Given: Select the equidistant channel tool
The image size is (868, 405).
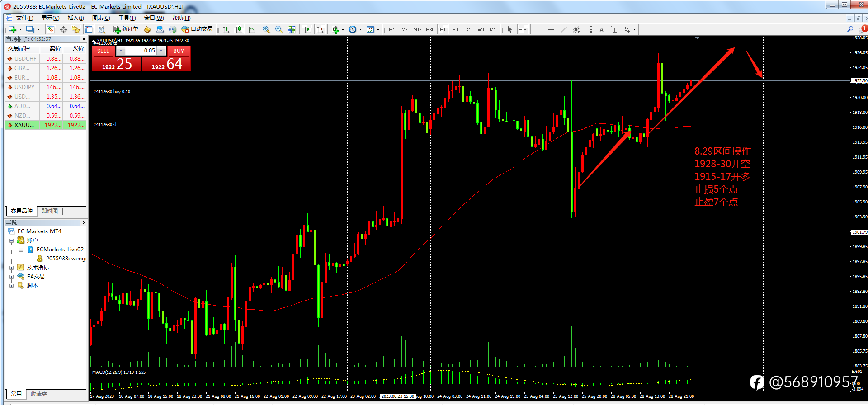Looking at the screenshot, I should 576,29.
